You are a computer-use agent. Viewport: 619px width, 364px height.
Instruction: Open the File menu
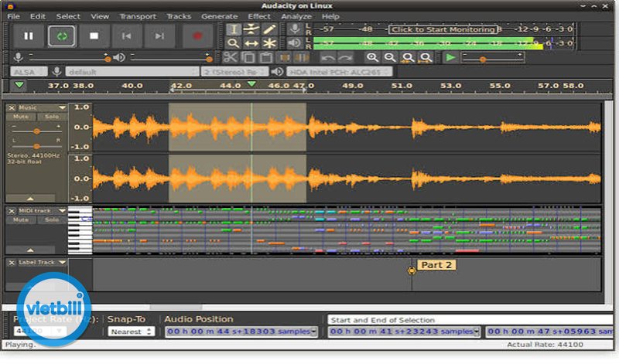pyautogui.click(x=13, y=16)
